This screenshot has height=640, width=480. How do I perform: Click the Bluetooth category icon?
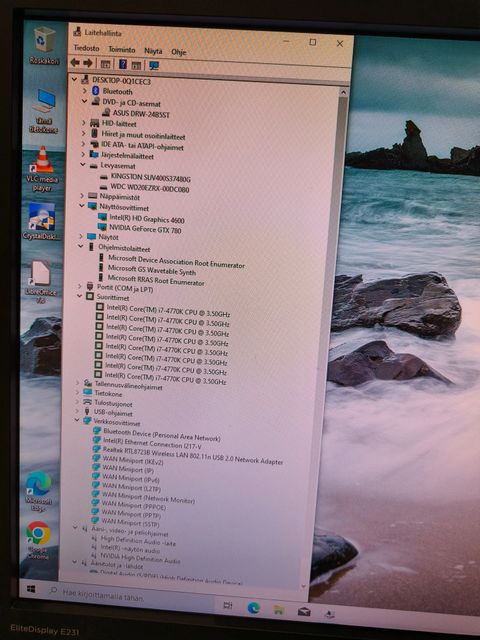pos(96,91)
